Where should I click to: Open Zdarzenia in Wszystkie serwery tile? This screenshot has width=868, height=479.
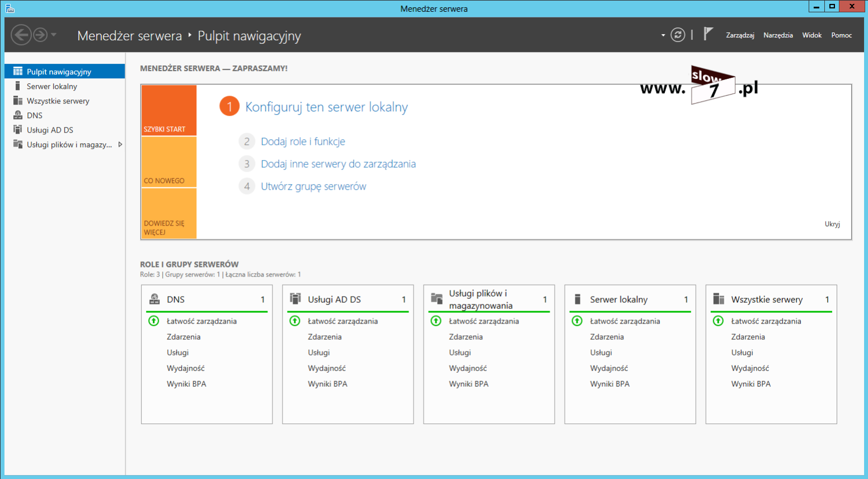tap(748, 337)
